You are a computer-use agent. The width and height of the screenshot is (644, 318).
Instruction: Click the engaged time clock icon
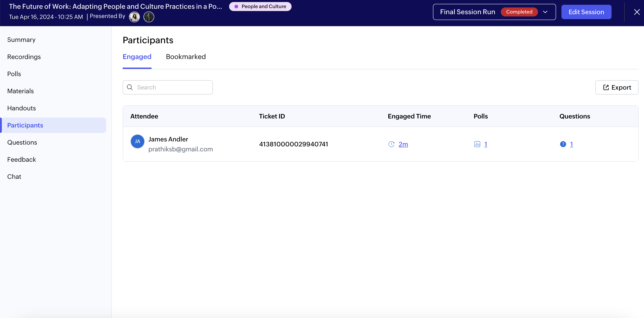[x=391, y=144]
